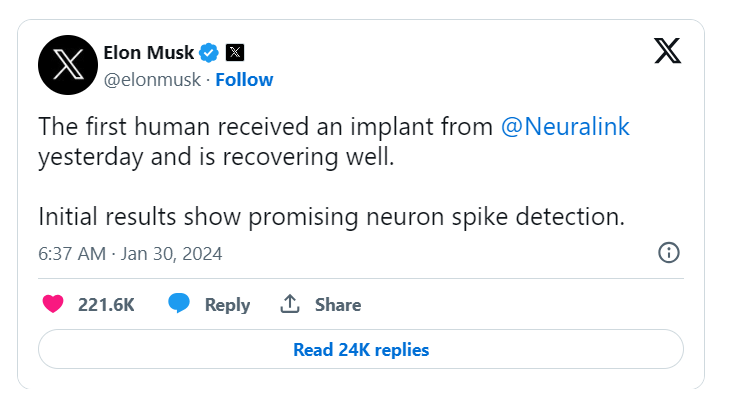The height and width of the screenshot is (395, 730).
Task: Click the X profile avatar
Action: pos(68,65)
